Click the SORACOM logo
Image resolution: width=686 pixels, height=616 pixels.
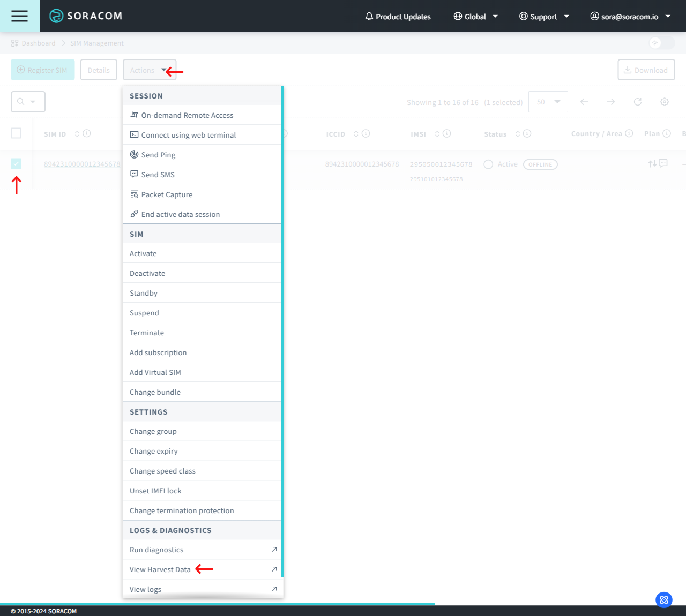coord(86,16)
